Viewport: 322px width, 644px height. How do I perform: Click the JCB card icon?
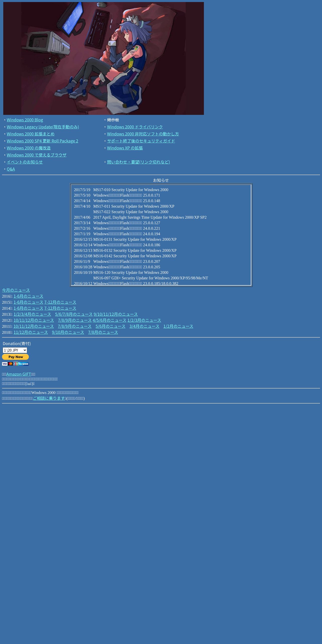(x=16, y=364)
